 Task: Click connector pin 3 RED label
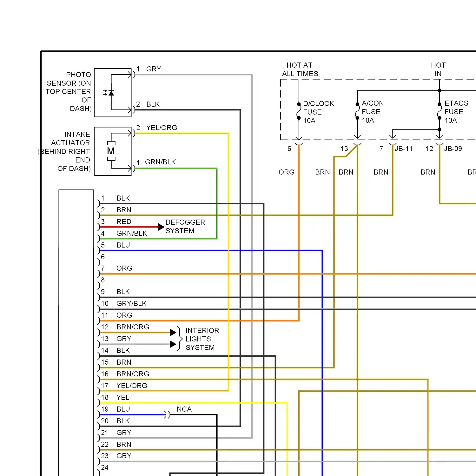point(124,221)
